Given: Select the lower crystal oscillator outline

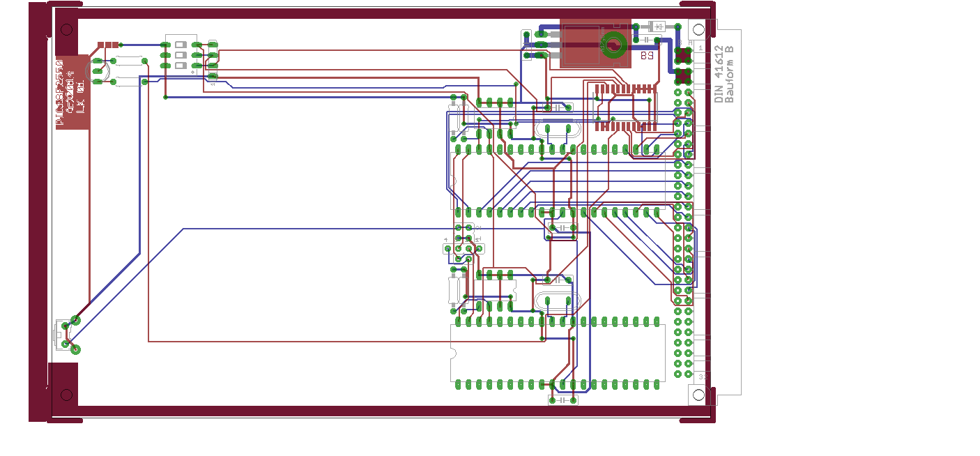Looking at the screenshot, I should click(x=557, y=301).
